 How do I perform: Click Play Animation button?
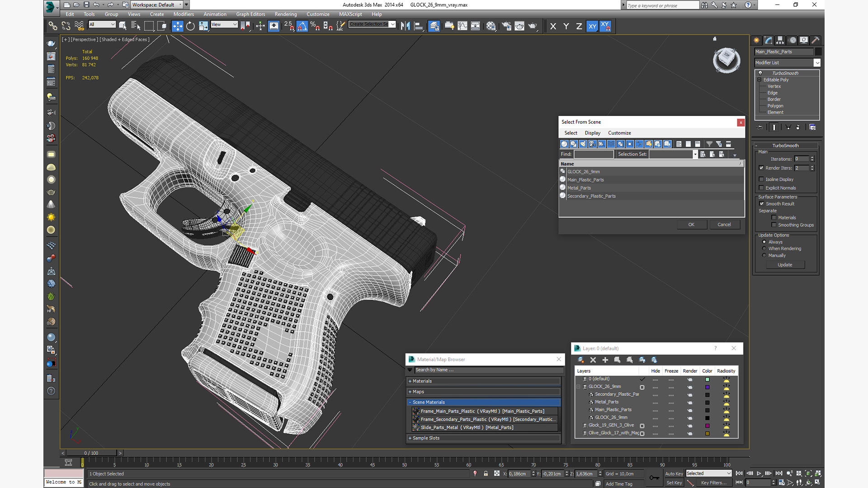tap(759, 473)
